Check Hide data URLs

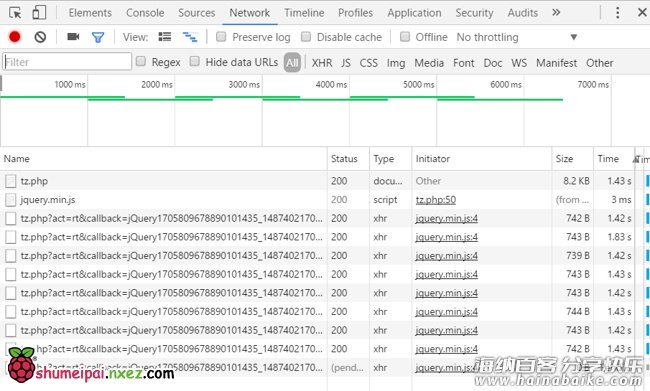(194, 61)
